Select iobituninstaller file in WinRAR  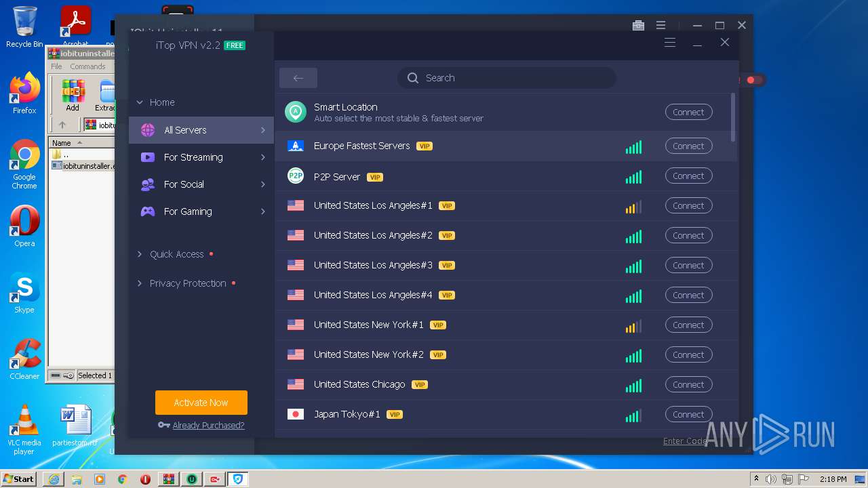click(x=83, y=166)
